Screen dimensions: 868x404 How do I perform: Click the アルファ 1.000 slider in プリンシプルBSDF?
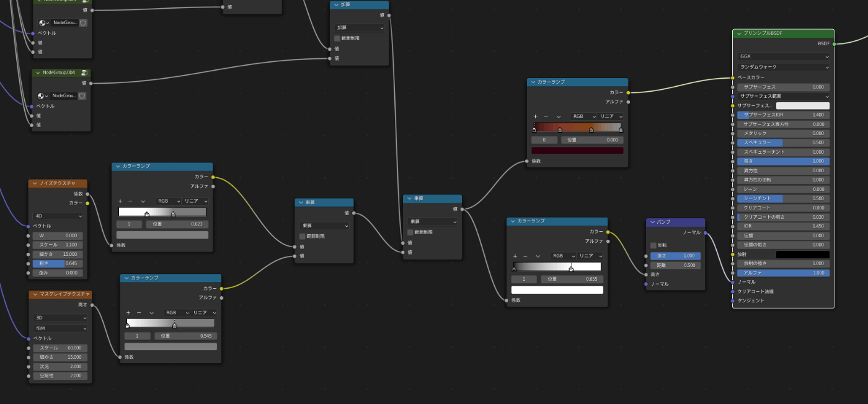(x=784, y=273)
